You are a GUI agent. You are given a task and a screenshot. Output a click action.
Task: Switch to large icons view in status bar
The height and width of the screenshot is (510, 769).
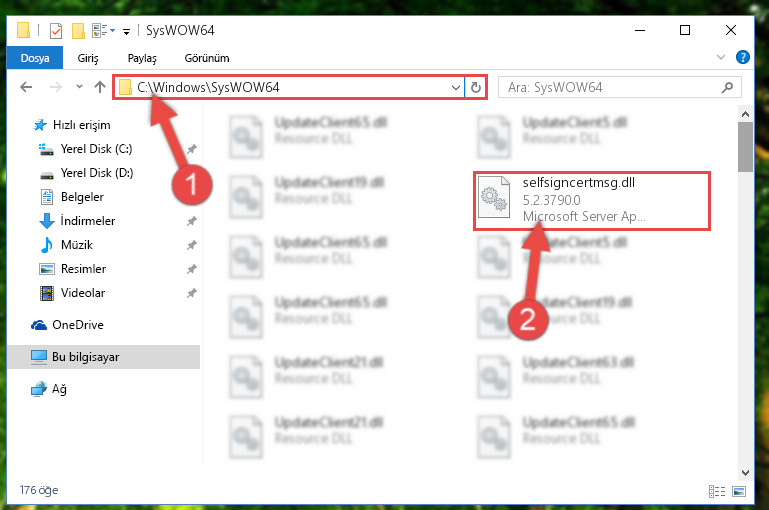coord(739,491)
